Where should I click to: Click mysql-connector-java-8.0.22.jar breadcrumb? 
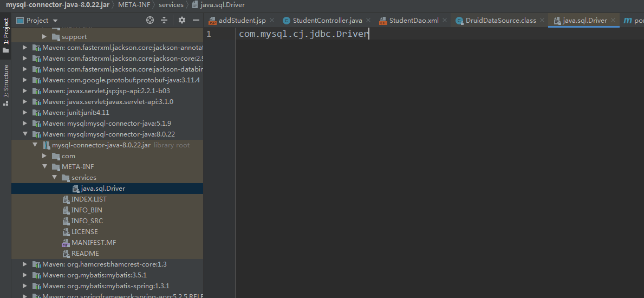[57, 5]
